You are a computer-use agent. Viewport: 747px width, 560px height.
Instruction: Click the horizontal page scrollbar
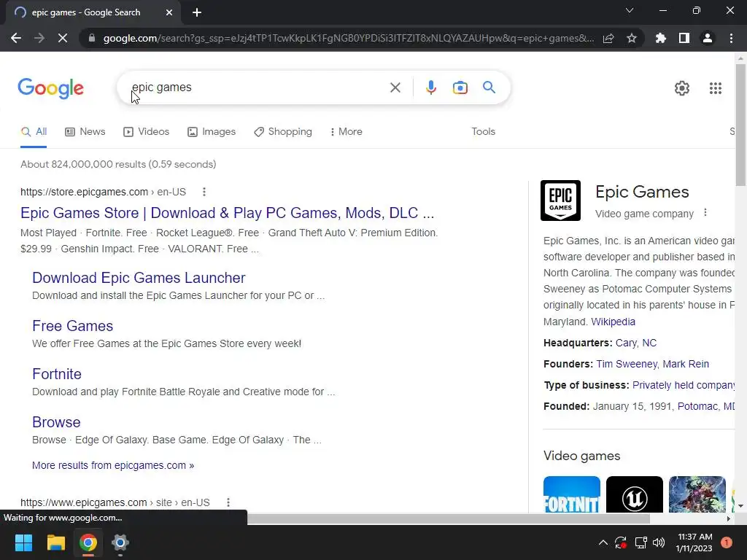click(448, 518)
